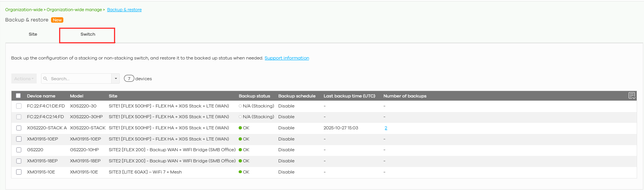Expand the search filter dropdown arrow
Screen dimensions: 644x190
click(116, 79)
